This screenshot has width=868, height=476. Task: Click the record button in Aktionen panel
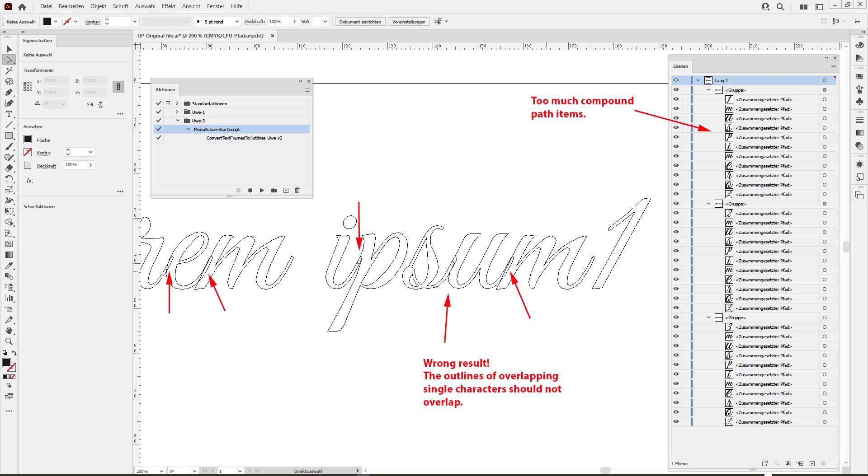point(250,191)
